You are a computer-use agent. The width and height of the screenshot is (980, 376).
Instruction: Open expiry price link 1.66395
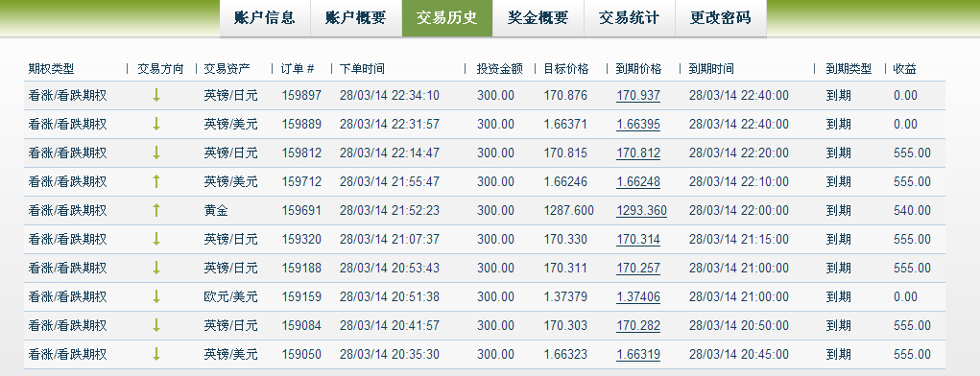click(638, 125)
